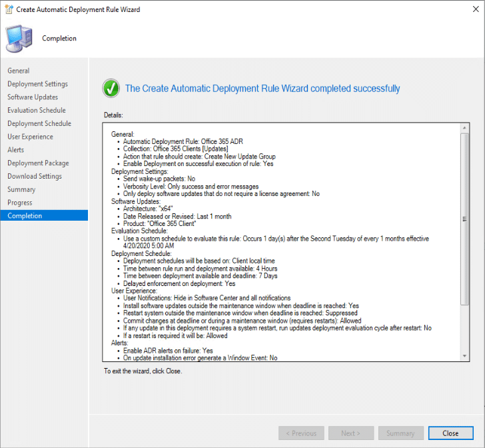Switch to User Experience step
485x448 pixels.
tap(30, 137)
